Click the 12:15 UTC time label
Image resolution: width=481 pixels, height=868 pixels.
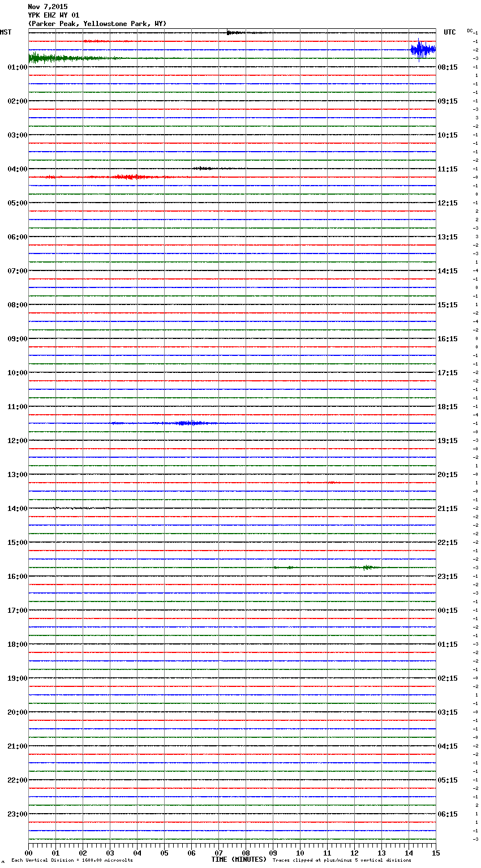coord(448,203)
